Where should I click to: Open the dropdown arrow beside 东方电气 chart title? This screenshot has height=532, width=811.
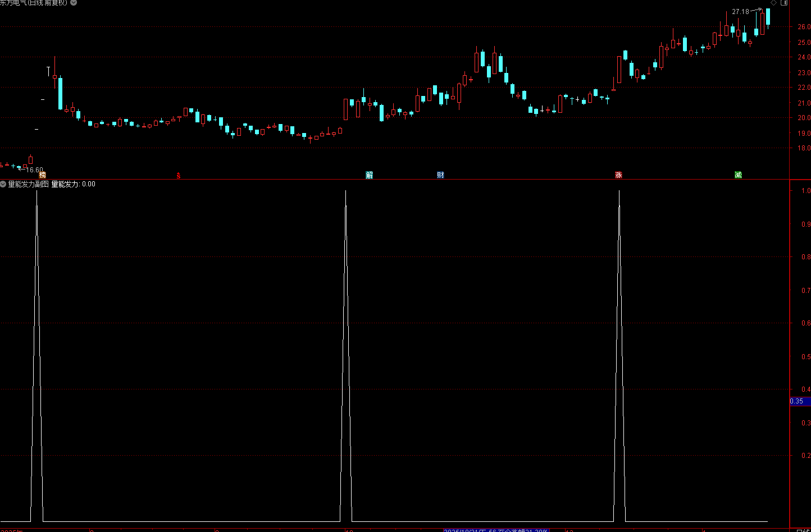(74, 3)
